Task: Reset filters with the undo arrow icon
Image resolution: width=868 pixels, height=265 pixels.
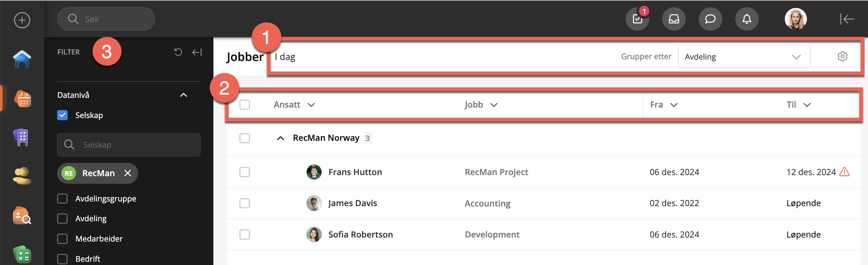Action: tap(178, 52)
